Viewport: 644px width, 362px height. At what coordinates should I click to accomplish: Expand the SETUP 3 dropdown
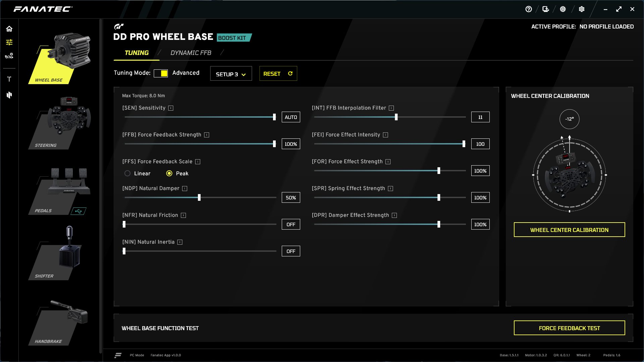coord(231,74)
